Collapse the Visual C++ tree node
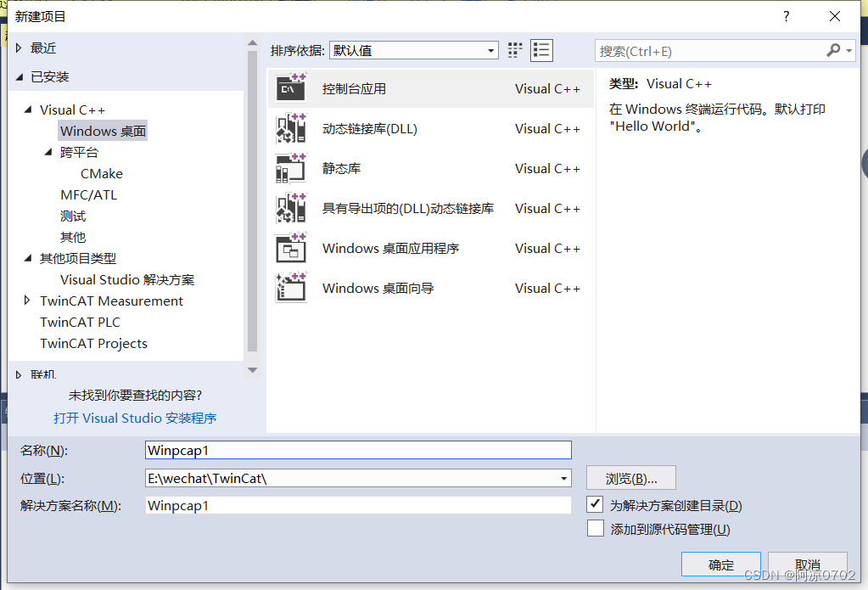The height and width of the screenshot is (590, 868). 28,110
